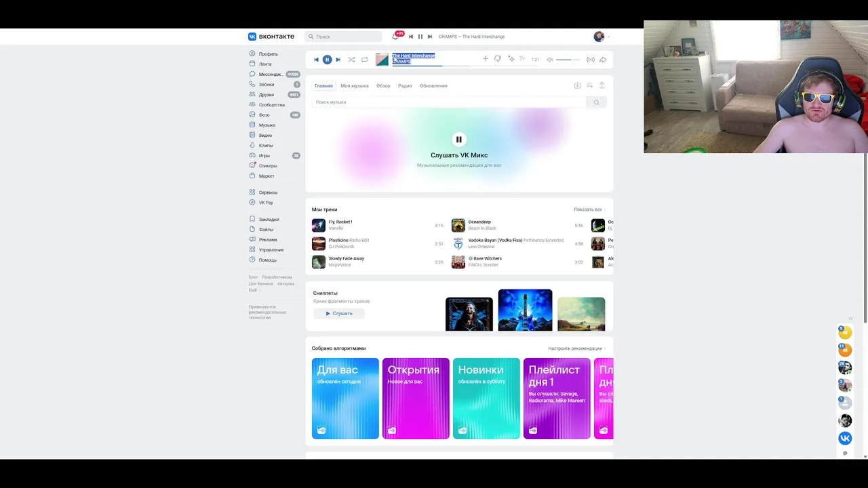Screen dimensions: 868x488
Task: Open the Для вас playlist card
Action: 345,399
